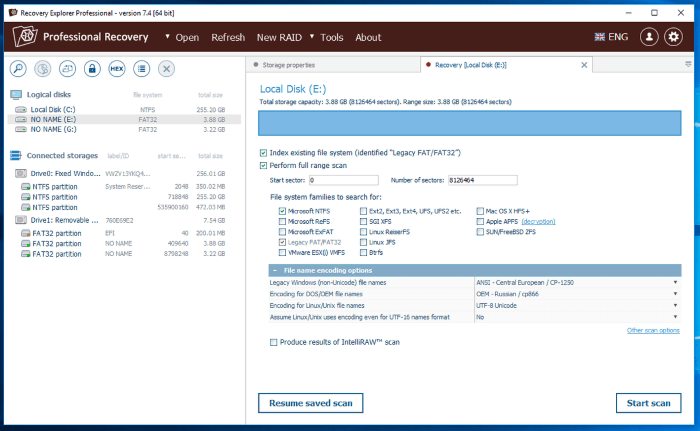700x431 pixels.
Task: Click the Start sector input field
Action: [344, 180]
